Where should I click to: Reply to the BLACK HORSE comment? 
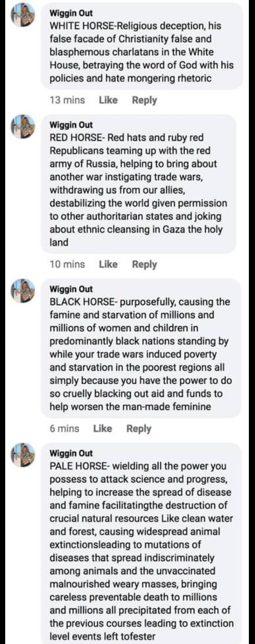click(139, 429)
